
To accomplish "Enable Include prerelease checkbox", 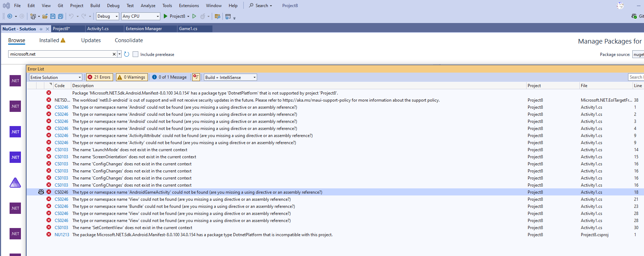I will coord(135,54).
